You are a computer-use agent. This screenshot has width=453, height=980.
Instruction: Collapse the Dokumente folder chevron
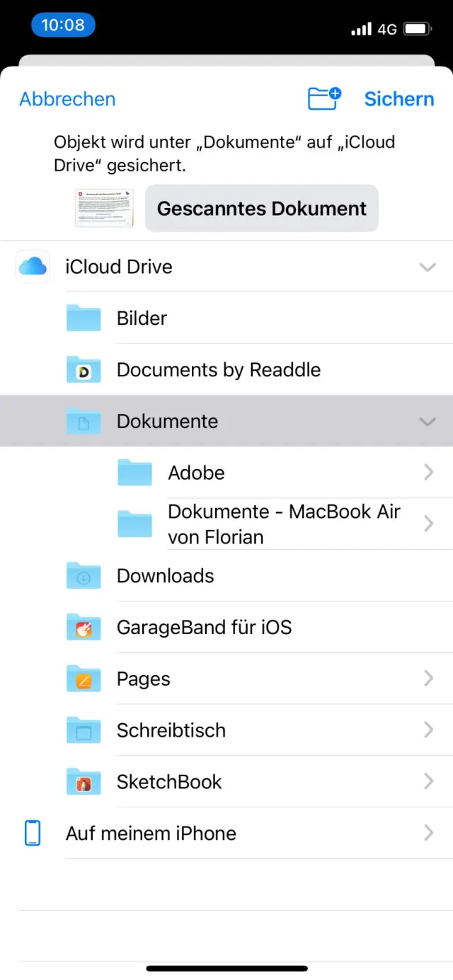[428, 421]
